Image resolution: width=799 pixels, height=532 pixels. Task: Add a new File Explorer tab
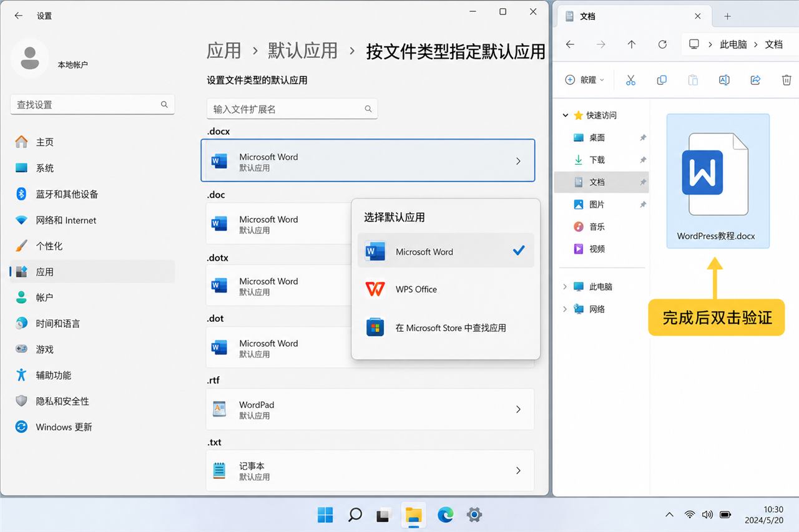[x=727, y=16]
